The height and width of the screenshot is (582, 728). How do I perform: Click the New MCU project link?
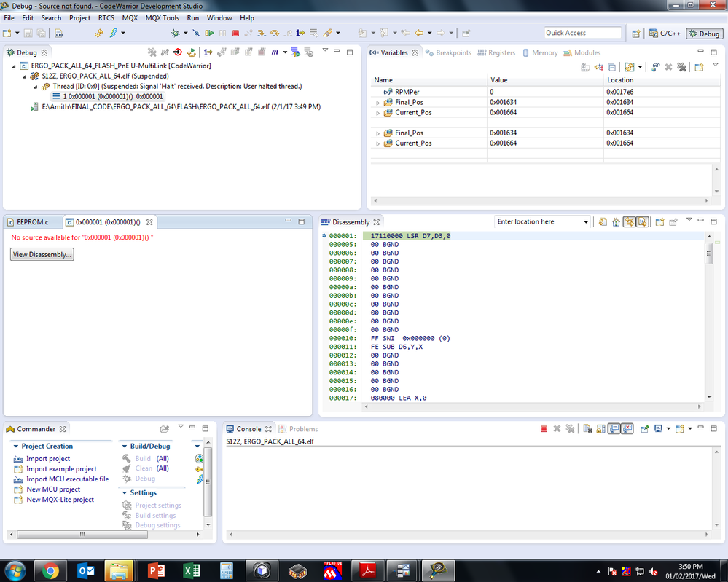point(53,489)
